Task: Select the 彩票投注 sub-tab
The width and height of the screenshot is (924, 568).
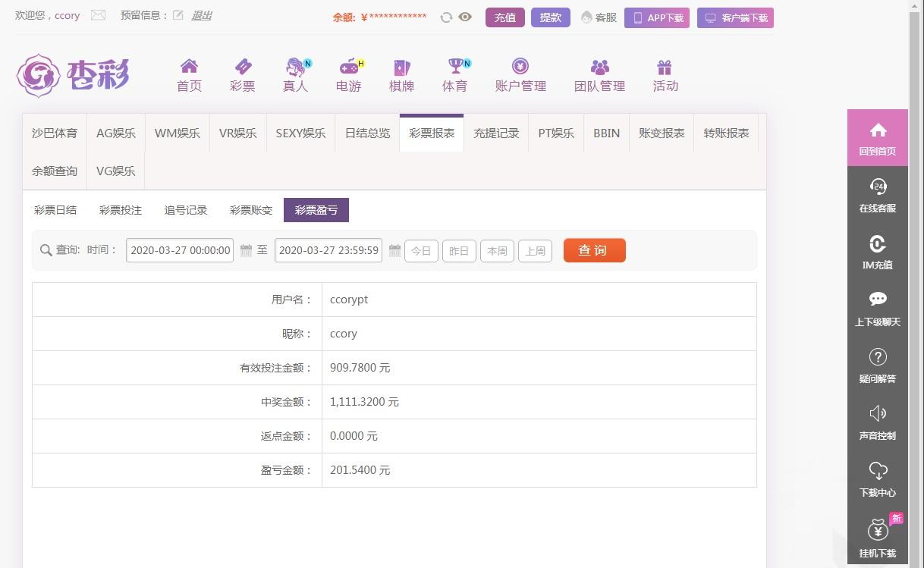Action: pyautogui.click(x=121, y=210)
